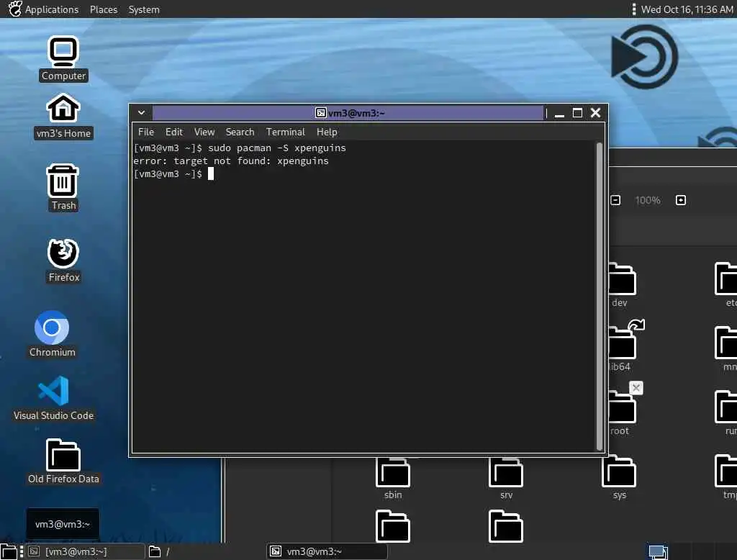Click the terminal vertical scrollbar

pyautogui.click(x=600, y=297)
